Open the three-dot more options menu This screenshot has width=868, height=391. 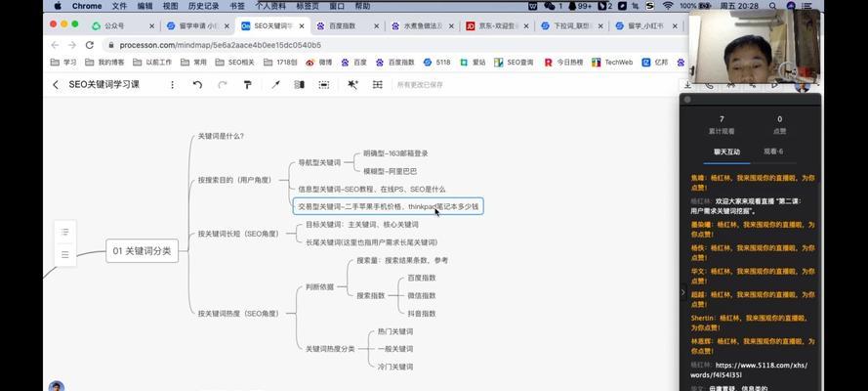172,85
